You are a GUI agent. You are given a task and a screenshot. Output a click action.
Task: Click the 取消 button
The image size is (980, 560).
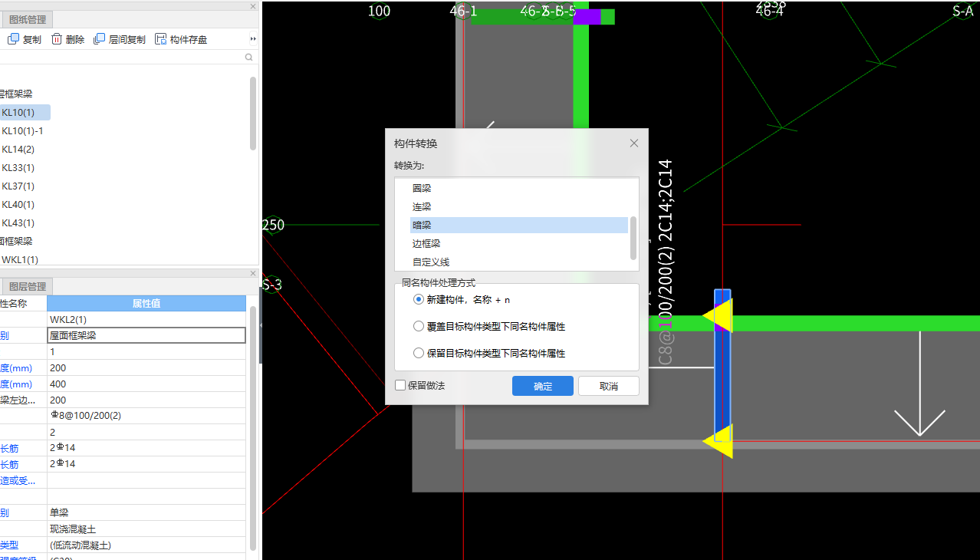click(x=609, y=386)
